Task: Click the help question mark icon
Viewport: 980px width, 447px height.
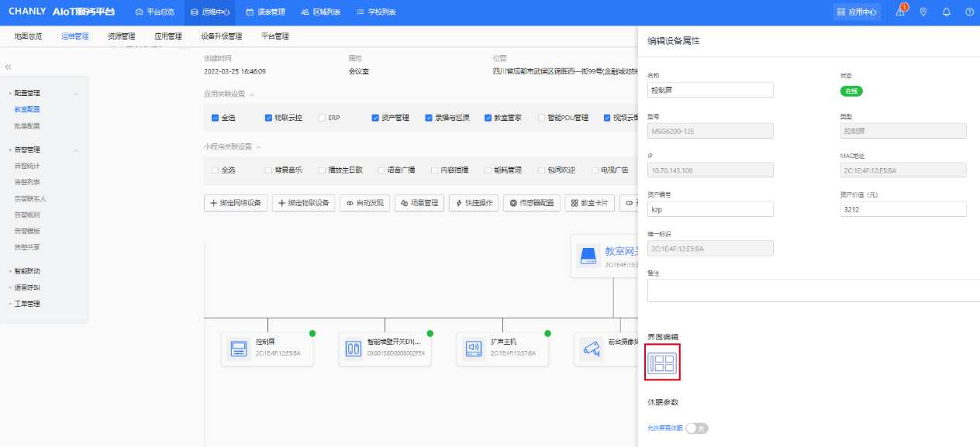Action: (969, 12)
